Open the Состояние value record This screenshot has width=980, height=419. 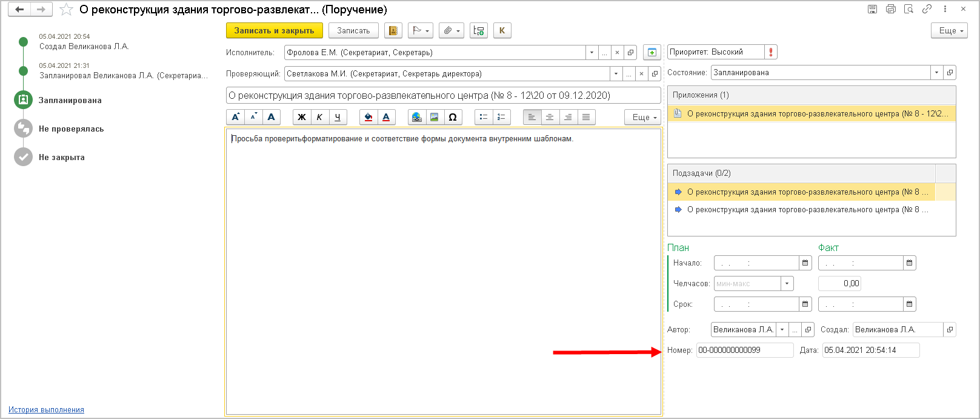point(950,73)
